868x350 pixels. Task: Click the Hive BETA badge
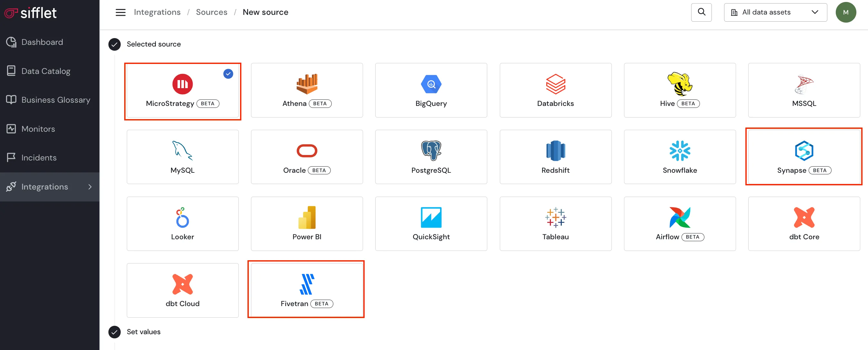[688, 104]
